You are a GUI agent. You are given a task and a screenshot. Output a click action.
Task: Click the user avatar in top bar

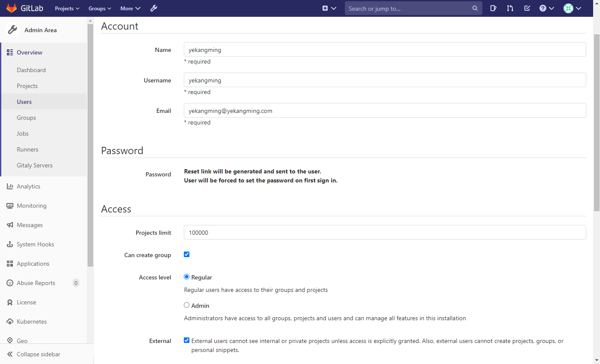pyautogui.click(x=568, y=8)
